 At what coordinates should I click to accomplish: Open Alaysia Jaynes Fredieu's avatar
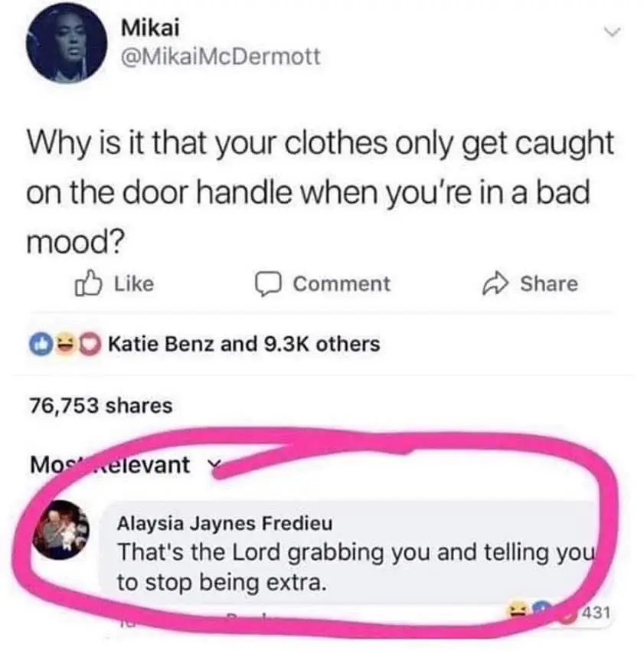(x=61, y=530)
